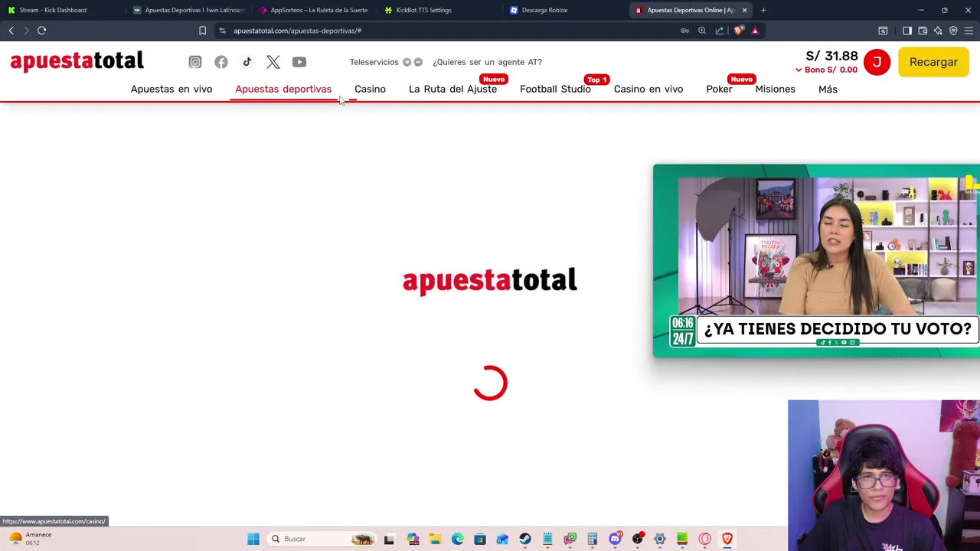
Task: Click the red J user avatar
Action: 877,62
